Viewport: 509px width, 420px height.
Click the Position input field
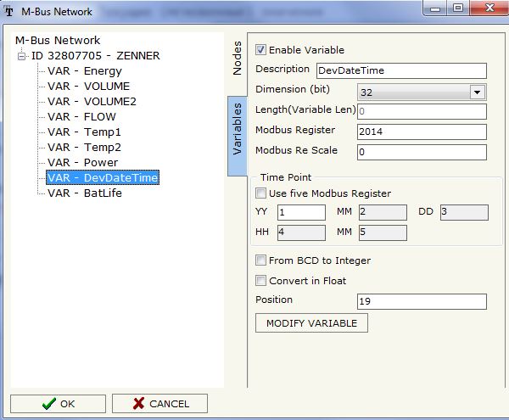[421, 301]
